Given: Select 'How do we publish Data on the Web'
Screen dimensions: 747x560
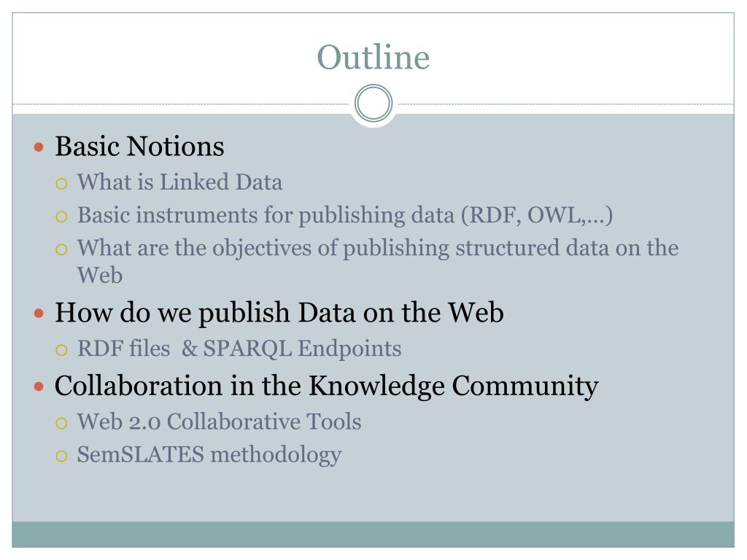Looking at the screenshot, I should [x=279, y=314].
